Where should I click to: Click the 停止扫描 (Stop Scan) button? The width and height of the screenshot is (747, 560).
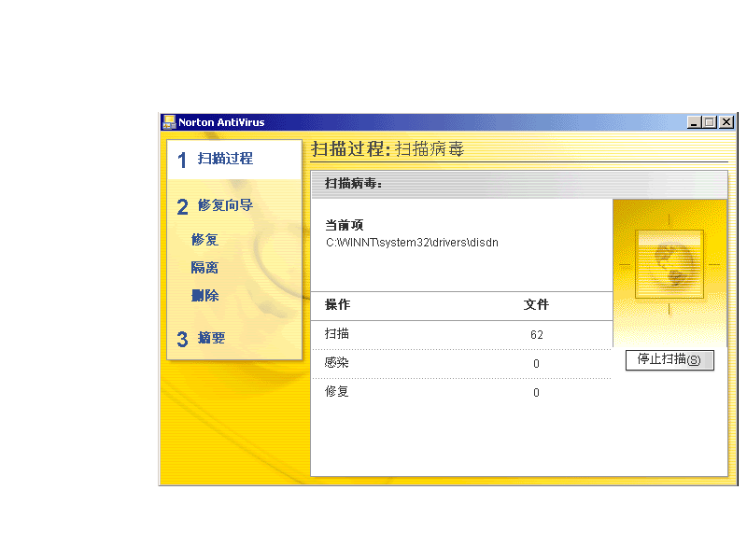pos(669,360)
